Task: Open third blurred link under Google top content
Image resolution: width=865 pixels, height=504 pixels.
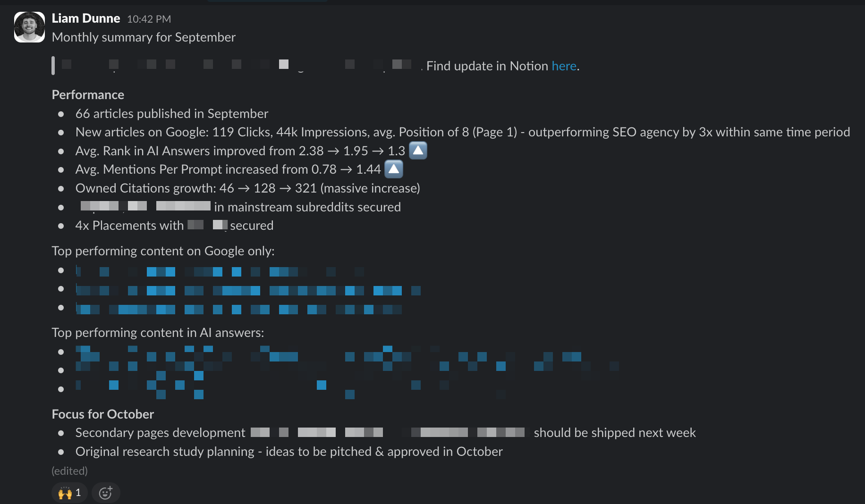Action: [238, 309]
